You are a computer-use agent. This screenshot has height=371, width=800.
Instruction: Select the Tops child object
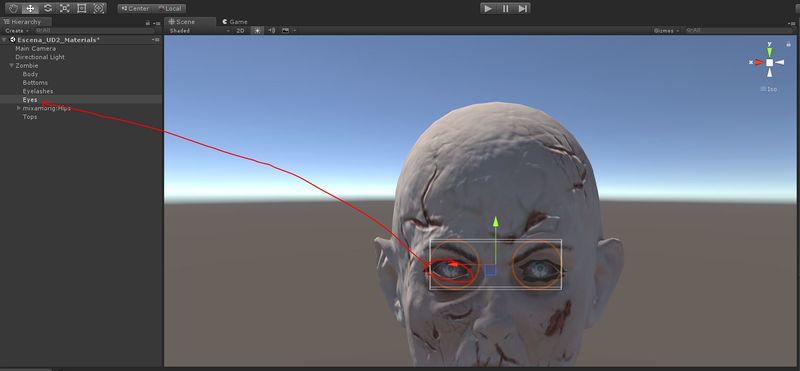(x=30, y=117)
